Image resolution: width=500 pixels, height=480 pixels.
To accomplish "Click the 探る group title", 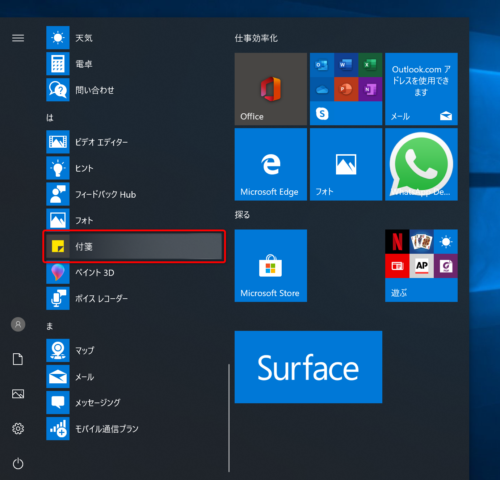I will (242, 215).
